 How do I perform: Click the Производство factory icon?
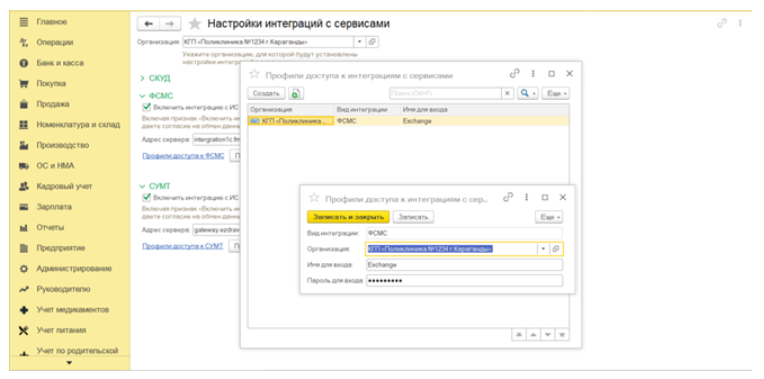point(23,145)
